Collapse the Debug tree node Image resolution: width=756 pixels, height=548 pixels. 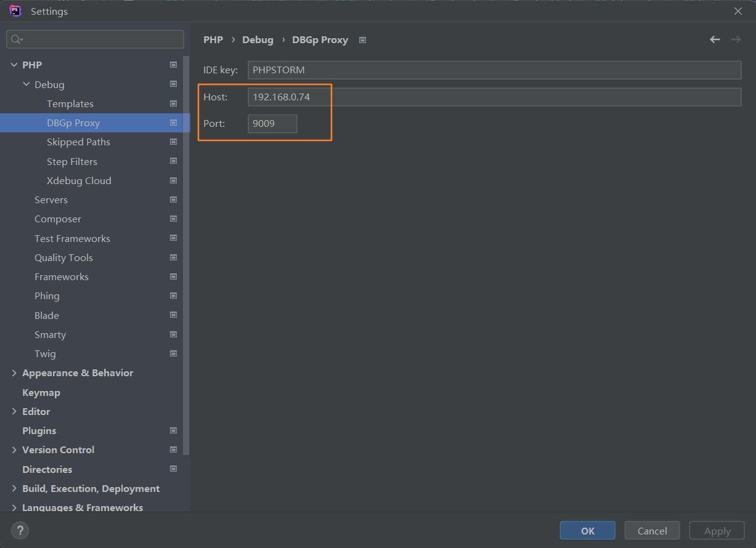[26, 84]
